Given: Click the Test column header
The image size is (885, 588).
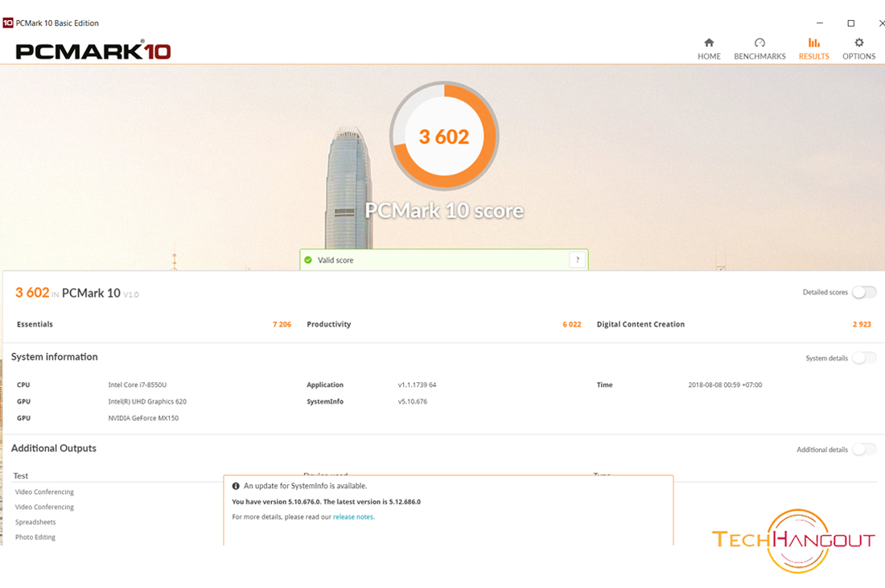Looking at the screenshot, I should pos(21,475).
